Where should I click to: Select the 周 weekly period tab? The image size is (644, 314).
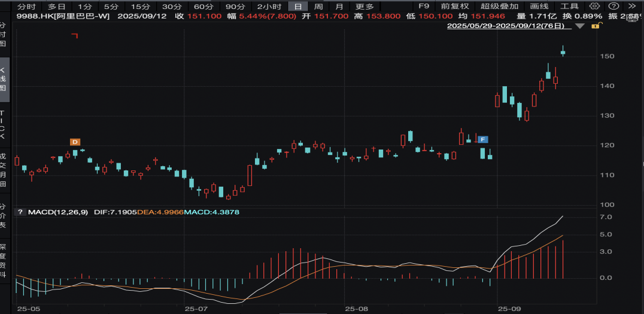click(318, 6)
